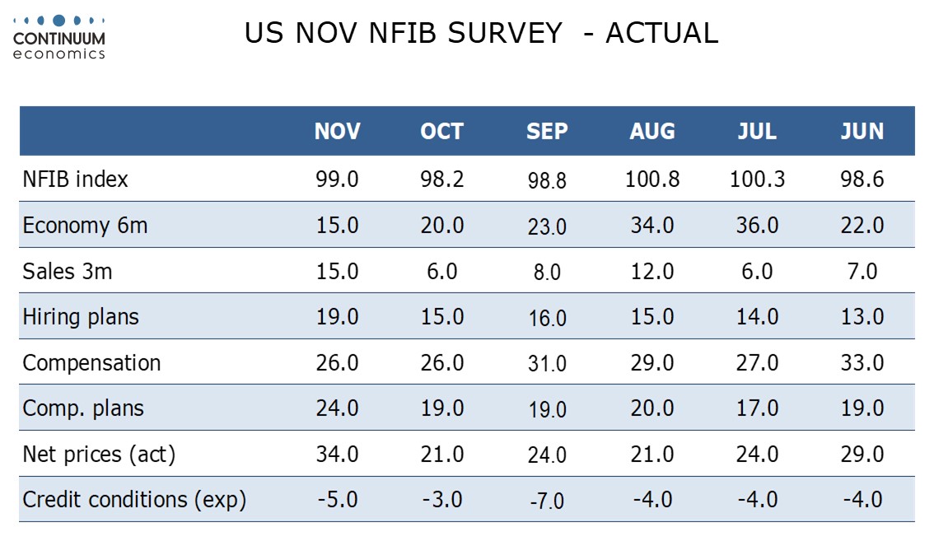Click the NFIB index row label
This screenshot has height=560, width=934.
pos(76,180)
